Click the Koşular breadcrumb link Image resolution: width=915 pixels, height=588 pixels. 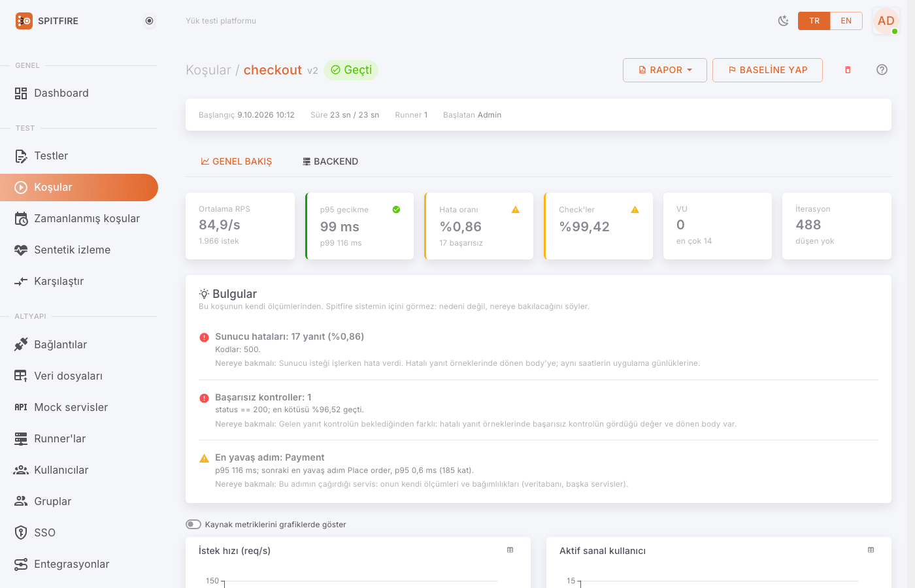[208, 70]
